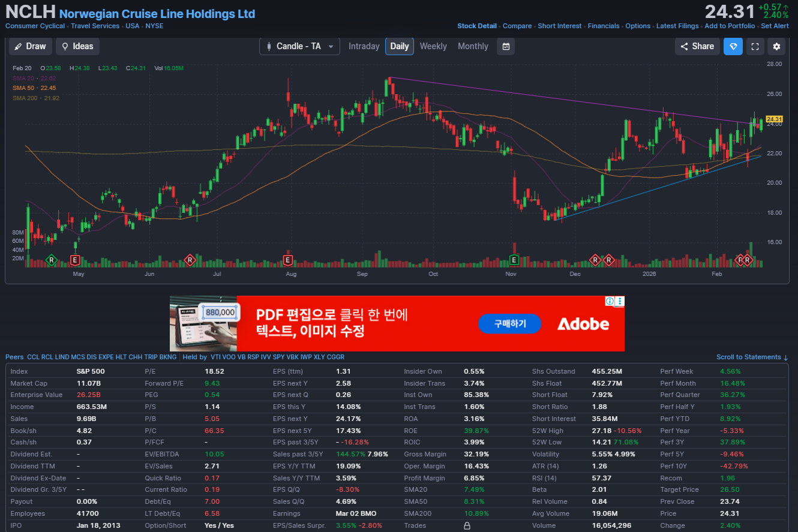Click the Consumer Cyclical sector link
Screen dimensions: 798x532
click(x=35, y=26)
